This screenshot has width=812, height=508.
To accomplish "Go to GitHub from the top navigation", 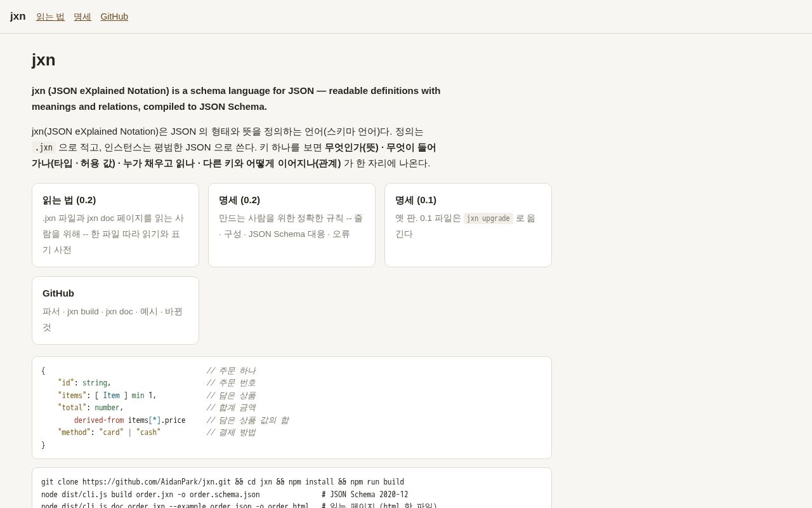I will coord(114,17).
